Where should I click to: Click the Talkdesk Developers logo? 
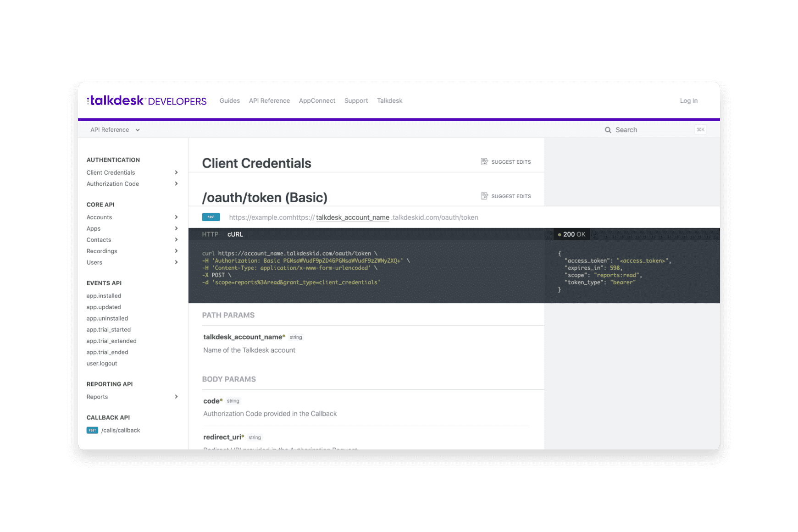click(146, 100)
